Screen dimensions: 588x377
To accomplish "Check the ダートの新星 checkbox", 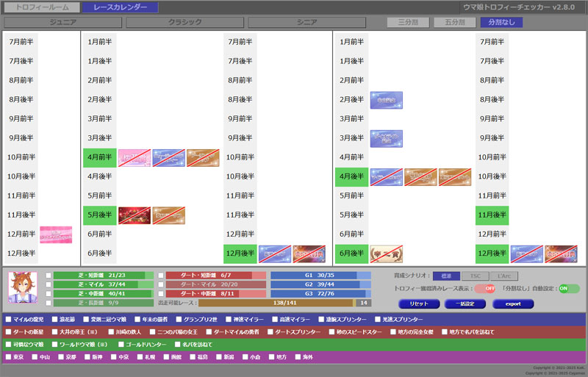I will (8, 332).
